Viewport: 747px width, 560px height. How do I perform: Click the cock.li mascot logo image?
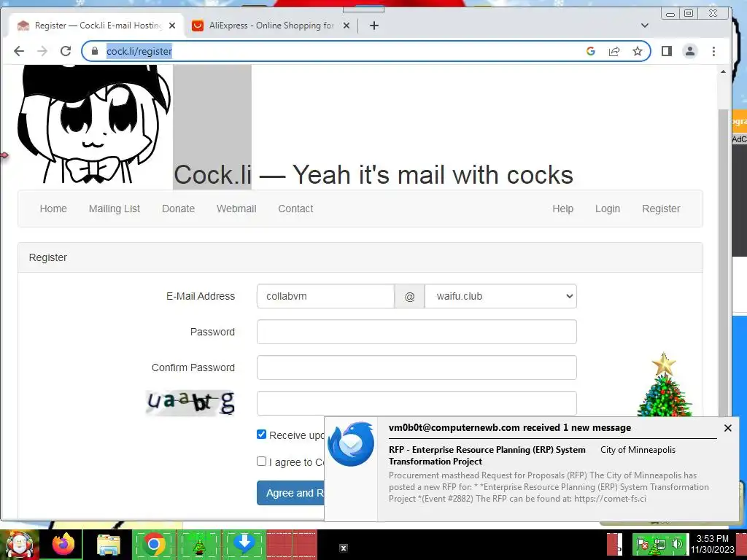tap(93, 124)
